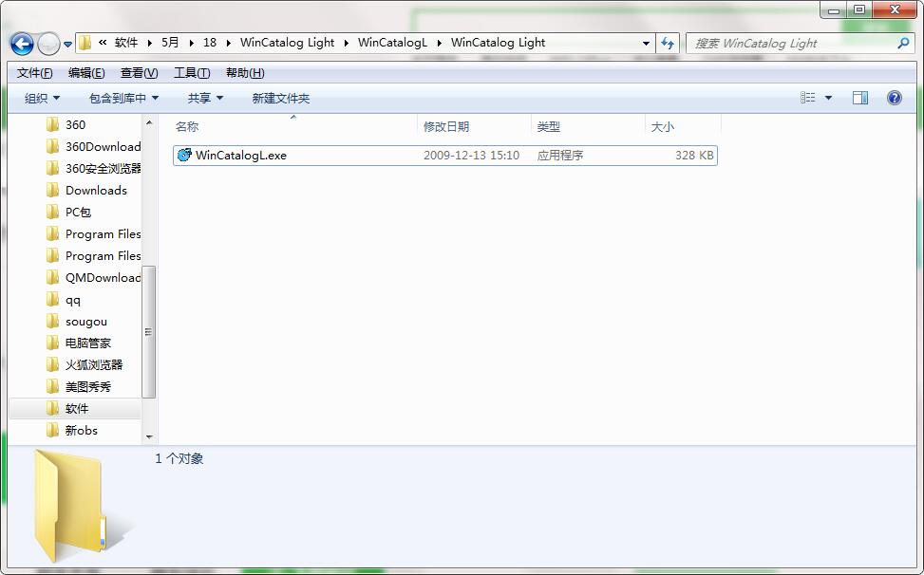The width and height of the screenshot is (924, 575).
Task: Click the folder icon beside 360Download
Action: (x=52, y=146)
